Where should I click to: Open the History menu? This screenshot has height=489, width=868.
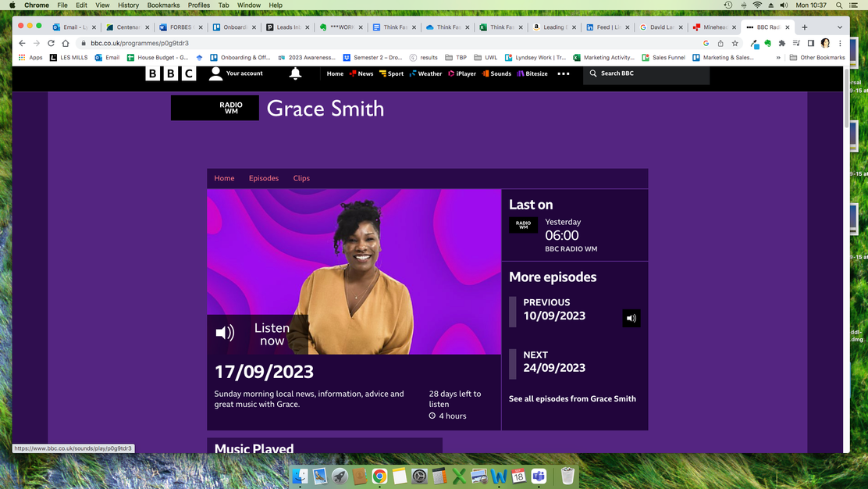tap(128, 5)
